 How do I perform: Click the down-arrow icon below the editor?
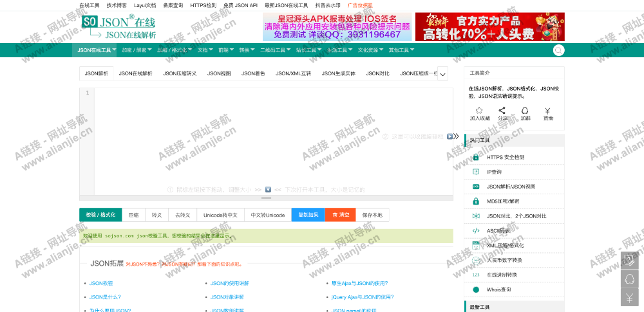[268, 190]
